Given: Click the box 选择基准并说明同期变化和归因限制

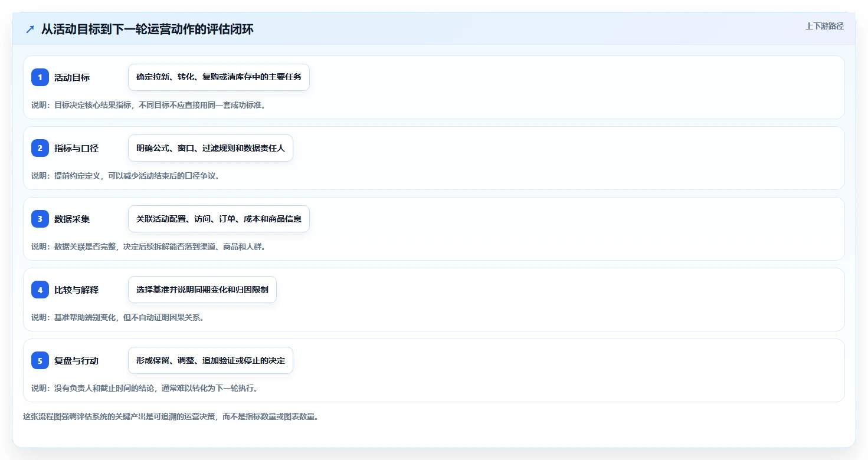Looking at the screenshot, I should tap(202, 290).
